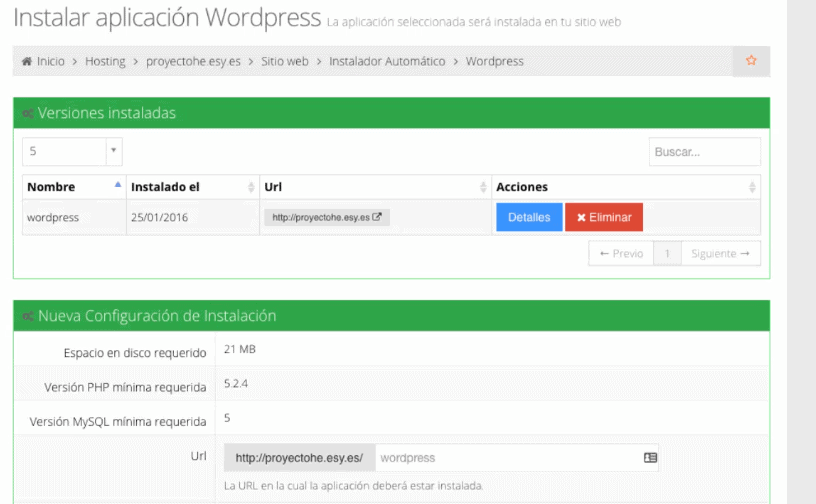Click the Nueva Configuración de Instalación header
This screenshot has height=504, width=816.
tap(391, 316)
